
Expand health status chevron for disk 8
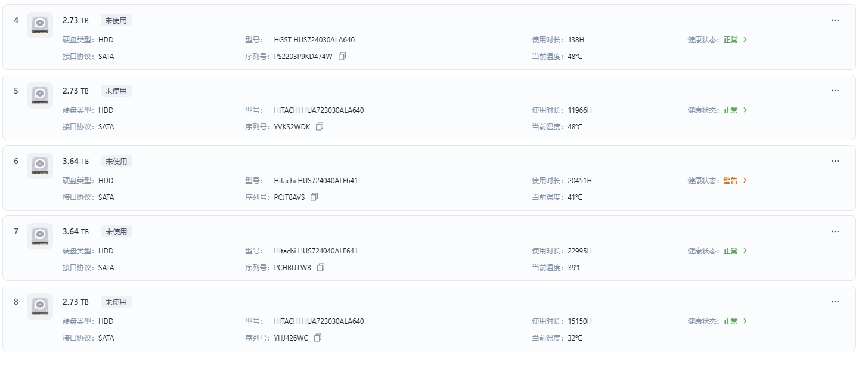coord(745,321)
